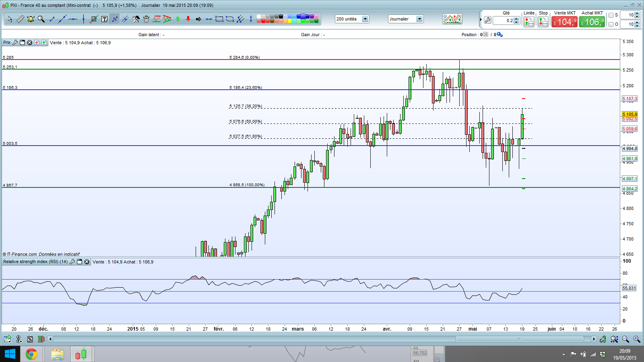Show hidden system tray icons

563,354
